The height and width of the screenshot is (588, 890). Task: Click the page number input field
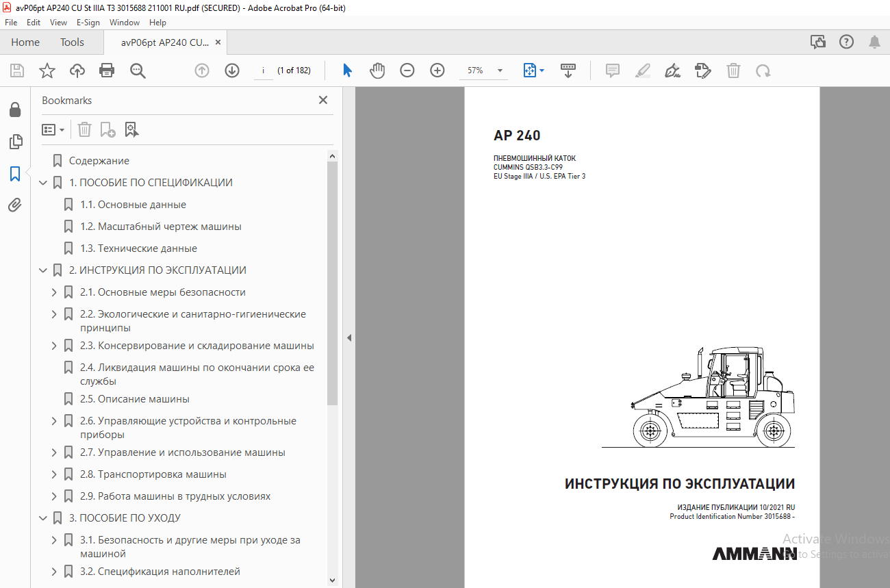263,71
